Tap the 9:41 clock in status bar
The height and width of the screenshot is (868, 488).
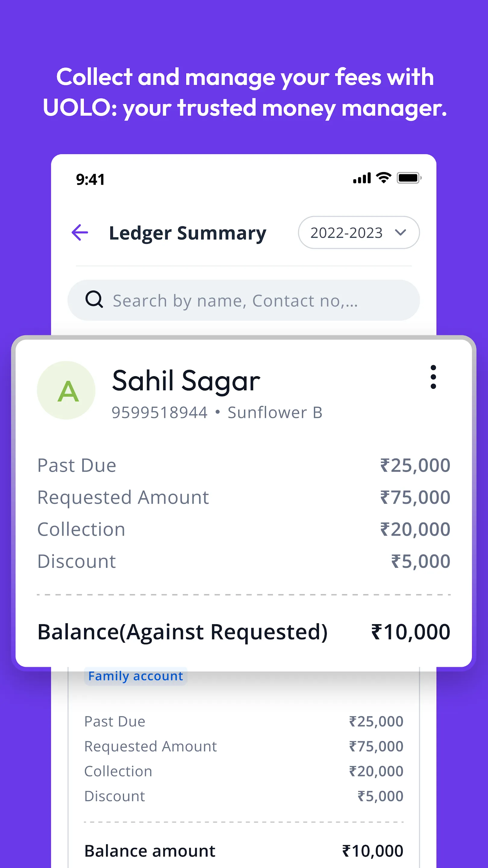pyautogui.click(x=90, y=179)
